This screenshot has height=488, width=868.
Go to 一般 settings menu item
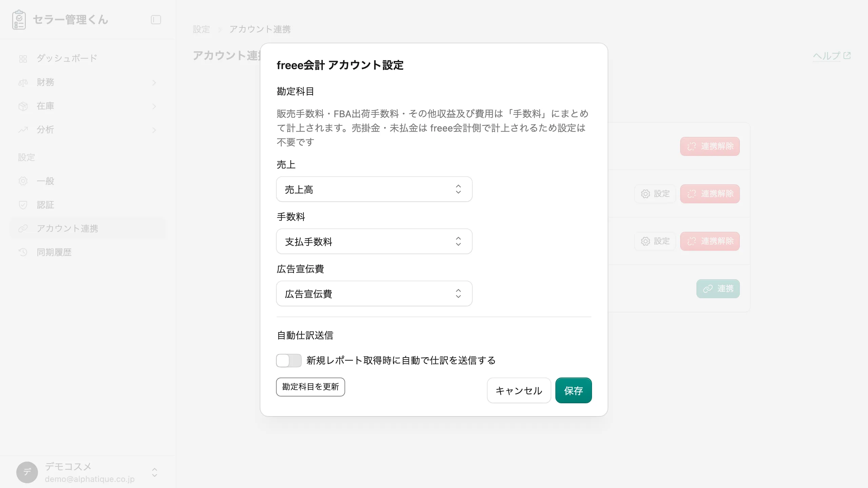click(88, 181)
